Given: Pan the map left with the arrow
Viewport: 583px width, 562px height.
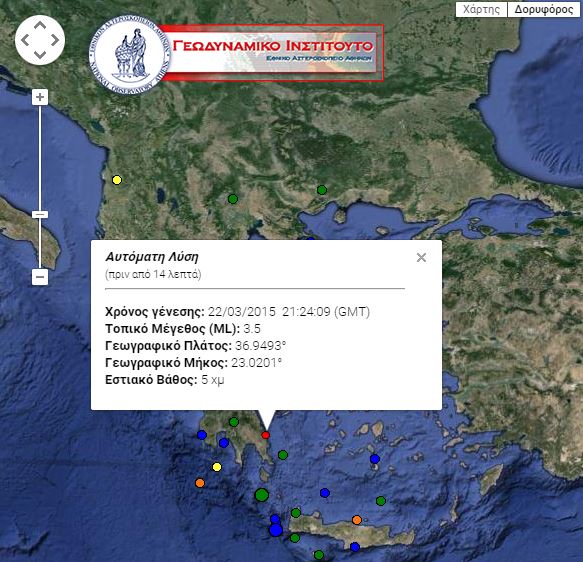Looking at the screenshot, I should [x=25, y=40].
